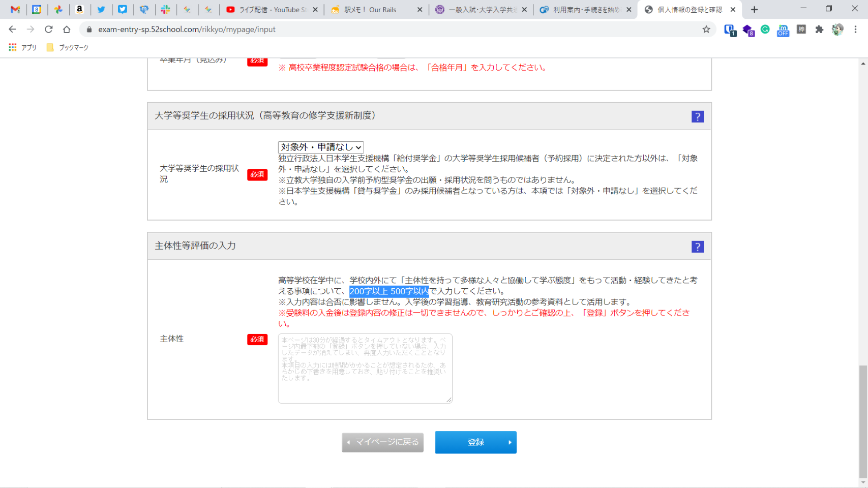Reload the page using the refresh icon
Screen dimensions: 868x488
tap(49, 29)
